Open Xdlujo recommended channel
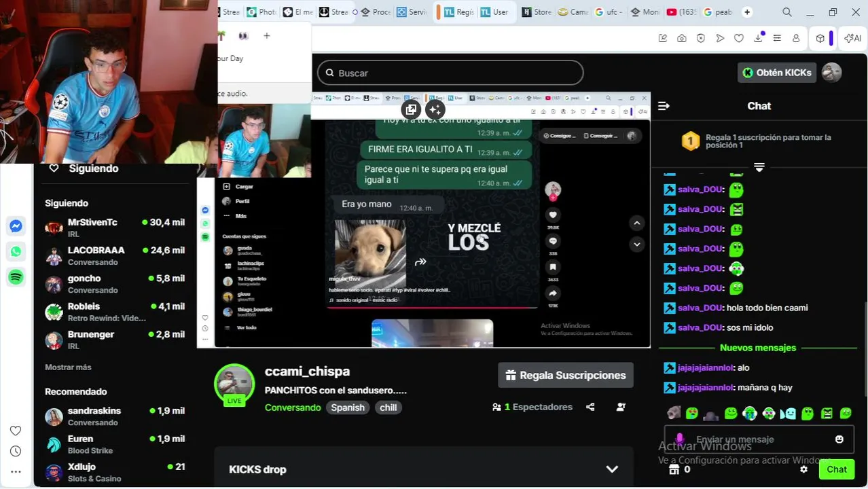The width and height of the screenshot is (868, 489). click(x=115, y=472)
